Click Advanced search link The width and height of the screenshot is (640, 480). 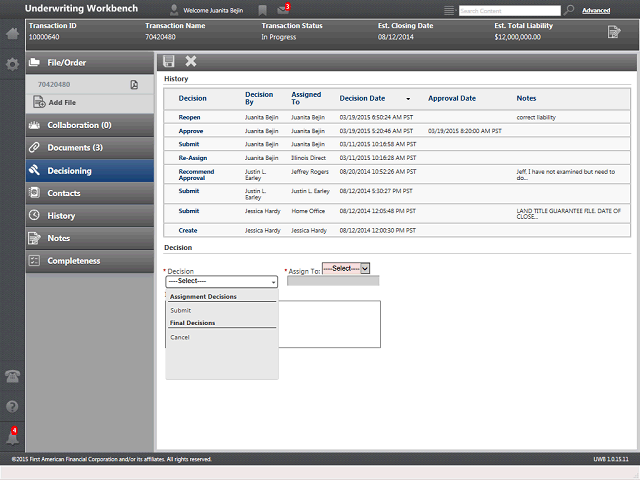coord(596,11)
